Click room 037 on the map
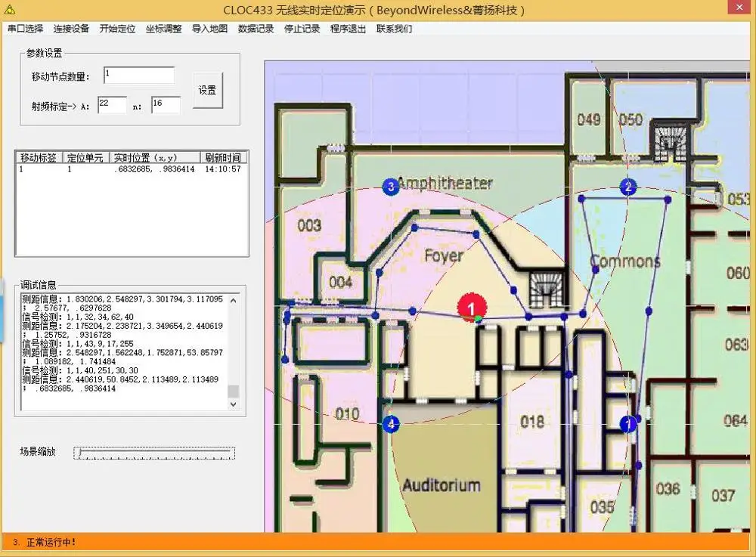This screenshot has height=557, width=756. click(x=723, y=495)
